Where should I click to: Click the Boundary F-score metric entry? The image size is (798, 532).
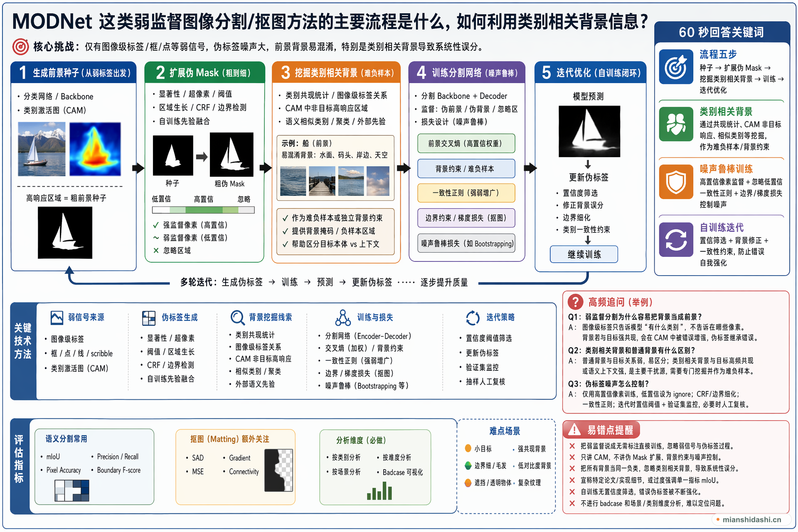point(118,470)
